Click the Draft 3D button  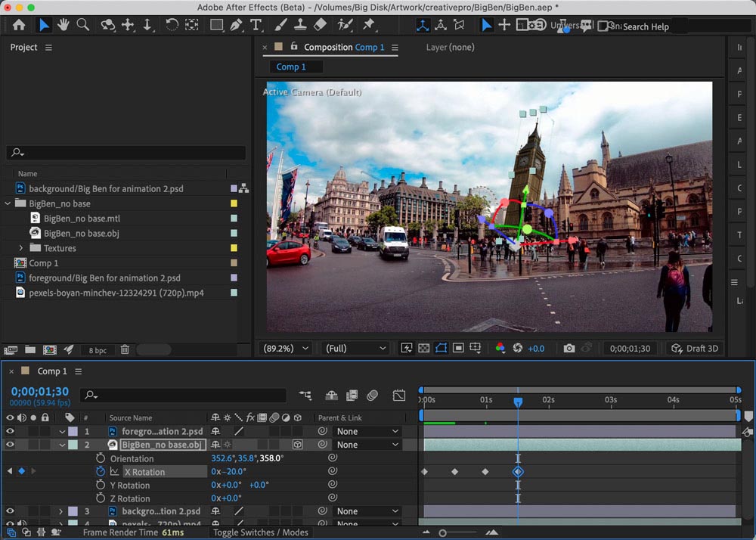click(x=694, y=348)
